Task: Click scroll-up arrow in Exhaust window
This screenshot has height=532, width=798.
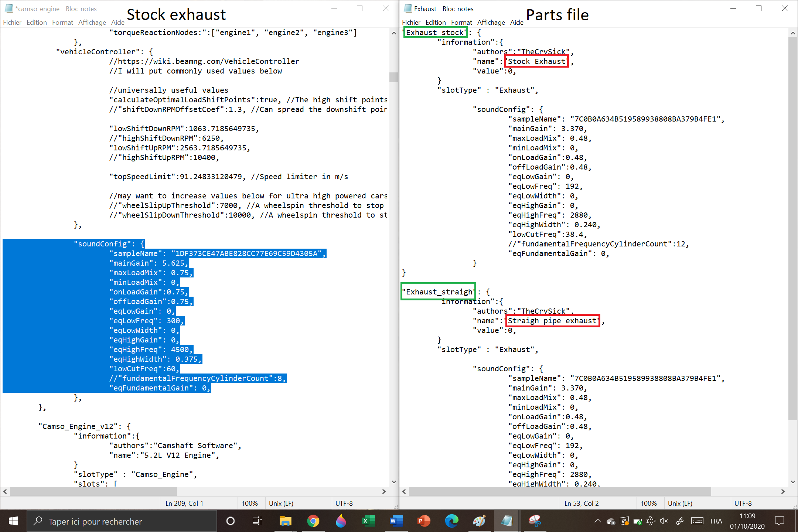Action: tap(793, 33)
